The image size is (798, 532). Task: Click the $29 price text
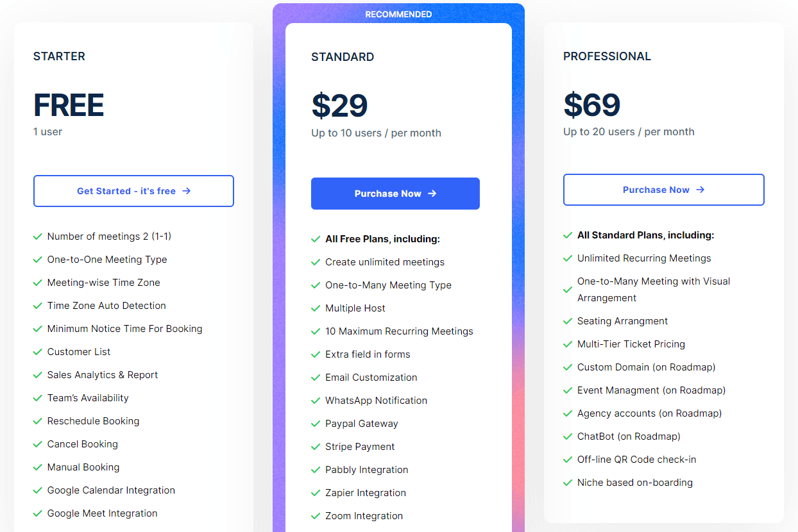[339, 106]
